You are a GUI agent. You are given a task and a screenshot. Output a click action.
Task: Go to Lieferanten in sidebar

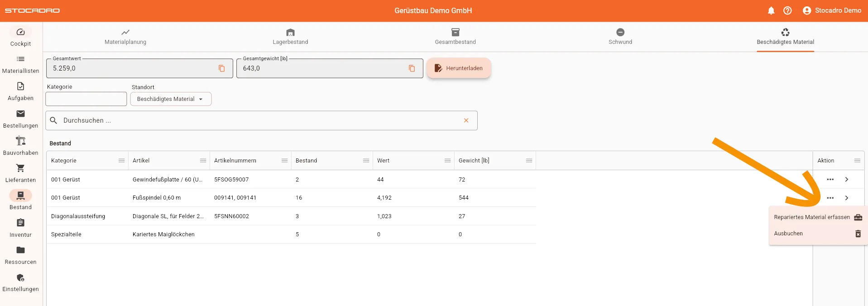(x=21, y=173)
